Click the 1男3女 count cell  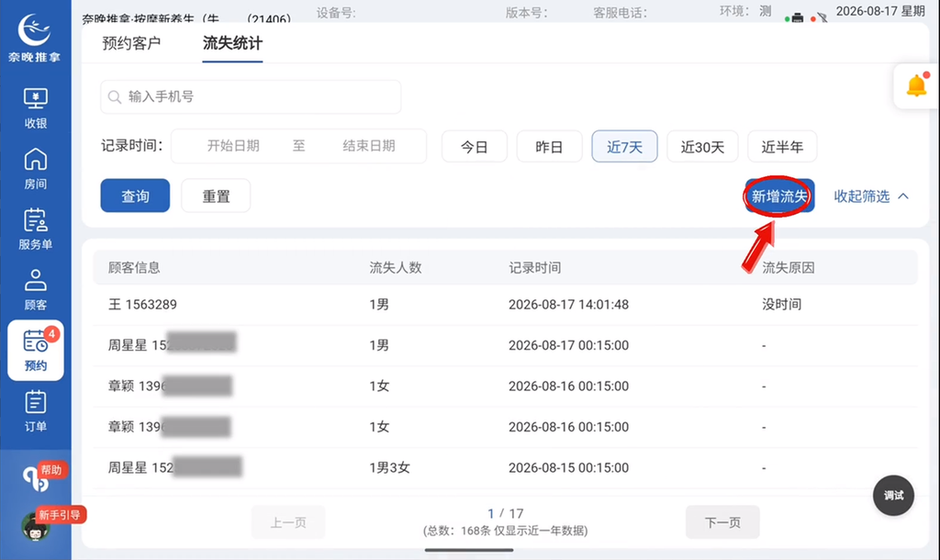(x=389, y=467)
